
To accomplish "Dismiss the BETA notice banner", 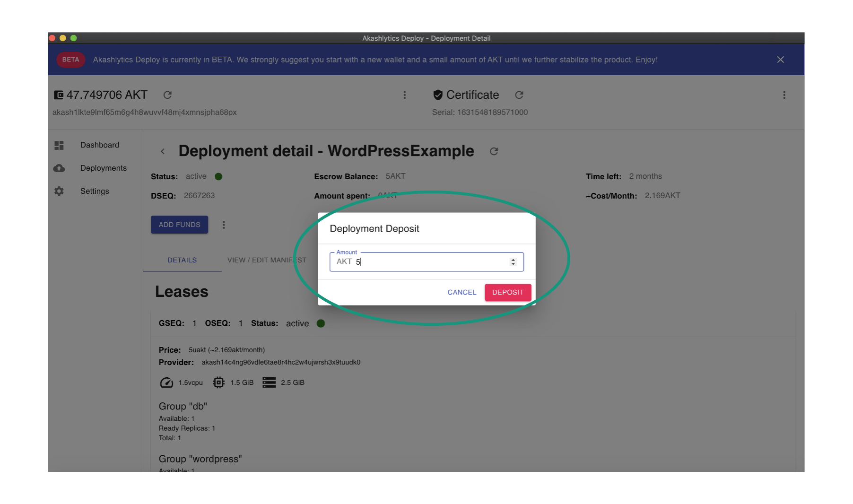I will pyautogui.click(x=781, y=60).
